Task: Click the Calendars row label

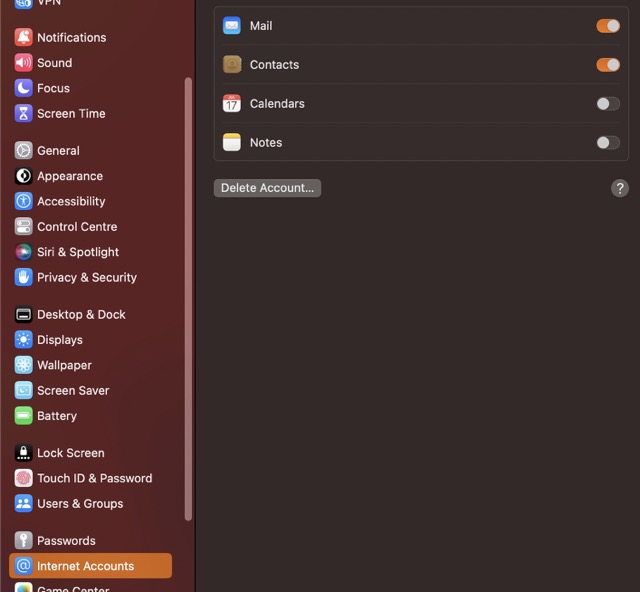Action: tap(277, 104)
